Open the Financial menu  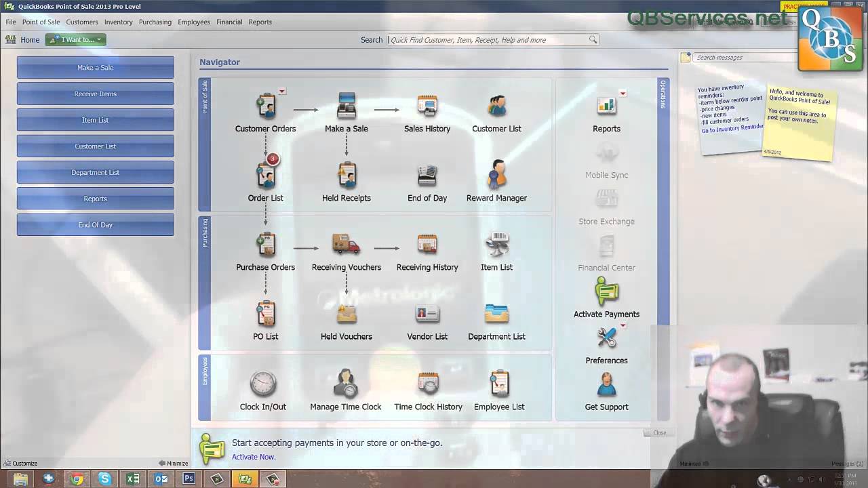click(x=229, y=22)
